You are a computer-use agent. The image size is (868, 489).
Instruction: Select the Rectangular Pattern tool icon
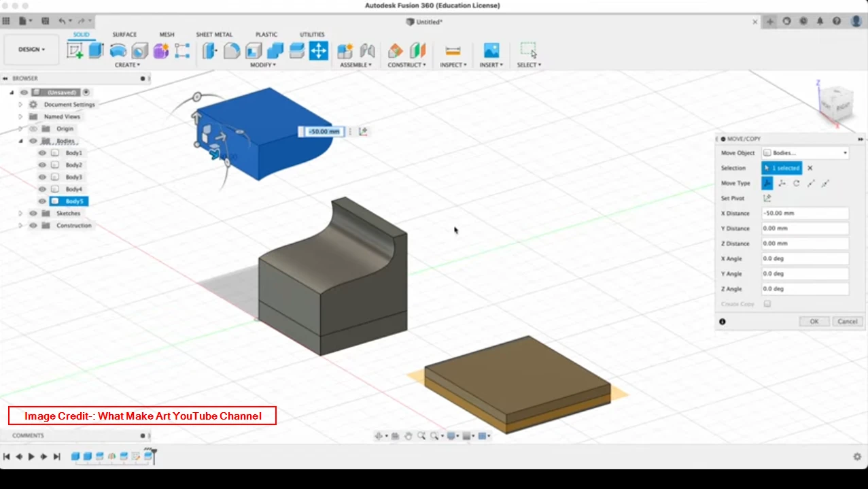point(182,50)
